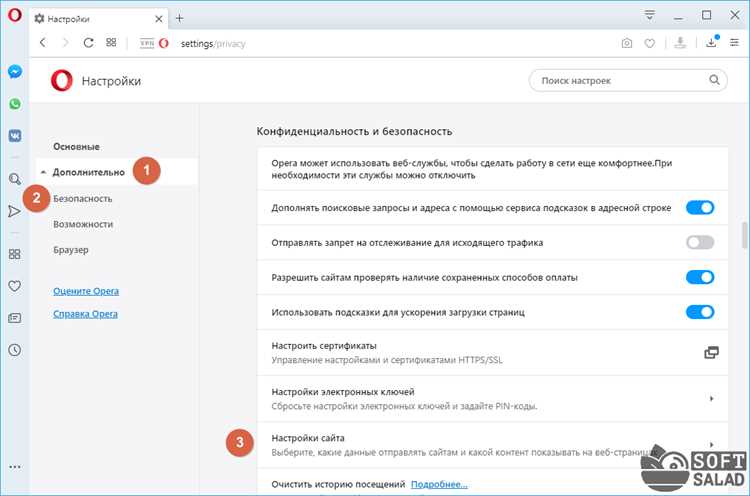Screen dimensions: 750x496
Task: Open the Безопасность settings section
Action: click(x=83, y=198)
